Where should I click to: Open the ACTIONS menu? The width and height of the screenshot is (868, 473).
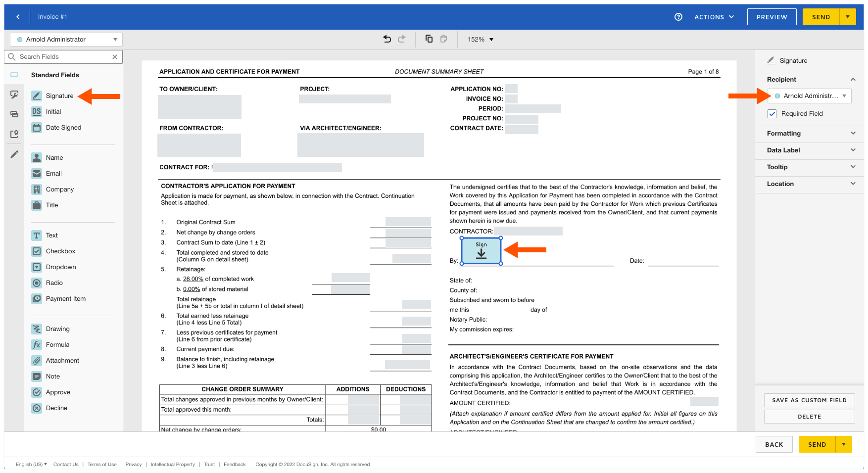[x=714, y=17]
